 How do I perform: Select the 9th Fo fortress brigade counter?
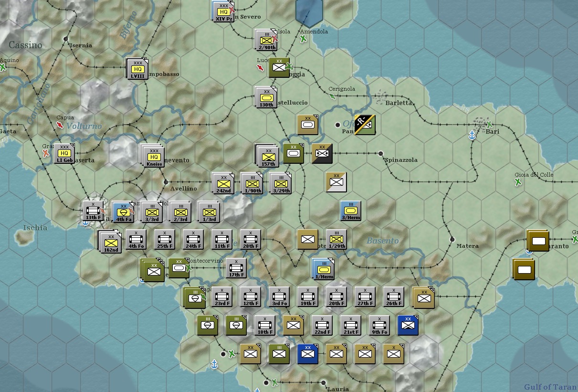(x=380, y=326)
